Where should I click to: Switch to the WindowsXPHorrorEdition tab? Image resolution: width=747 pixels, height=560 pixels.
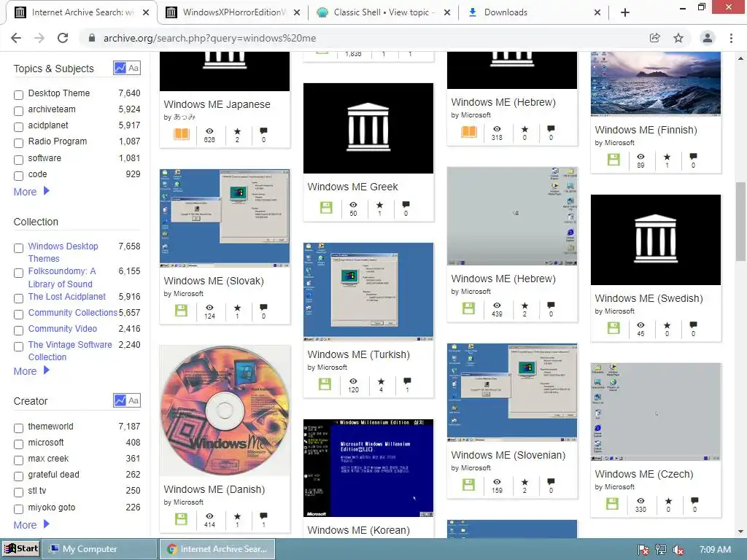pos(233,12)
